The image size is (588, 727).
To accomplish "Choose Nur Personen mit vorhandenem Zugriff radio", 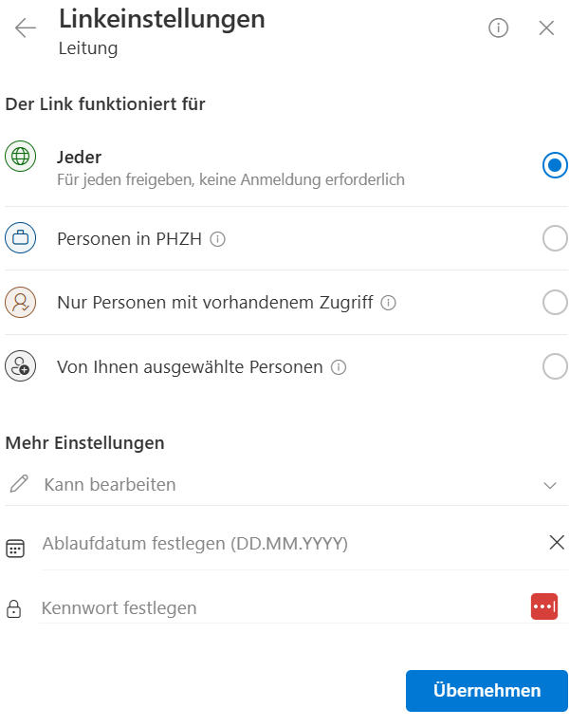I will [x=555, y=303].
